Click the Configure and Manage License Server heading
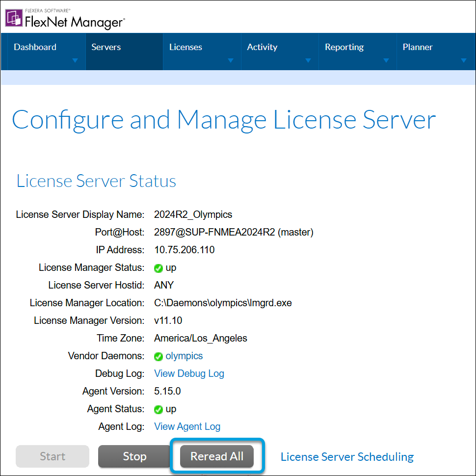Image resolution: width=476 pixels, height=476 pixels. [224, 120]
